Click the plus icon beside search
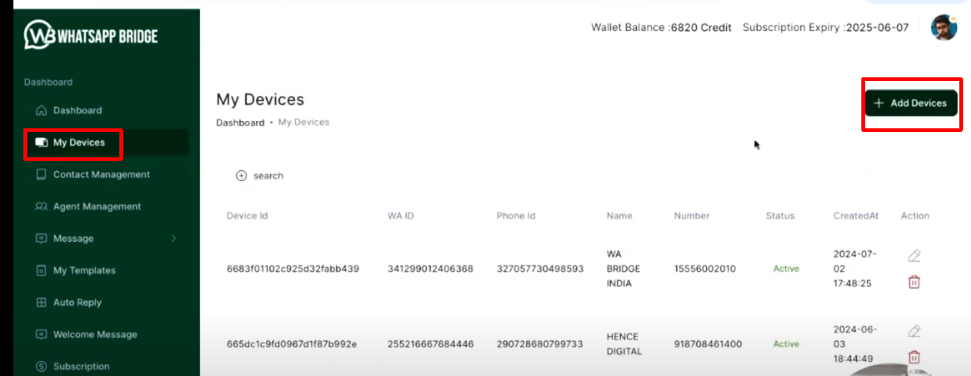Image resolution: width=971 pixels, height=376 pixels. pyautogui.click(x=242, y=175)
